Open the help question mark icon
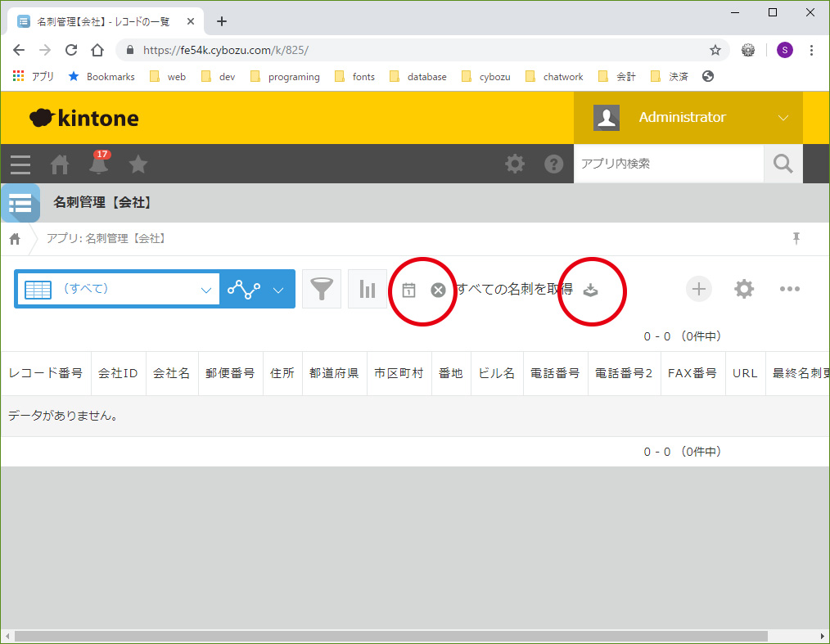The image size is (830, 644). click(553, 164)
